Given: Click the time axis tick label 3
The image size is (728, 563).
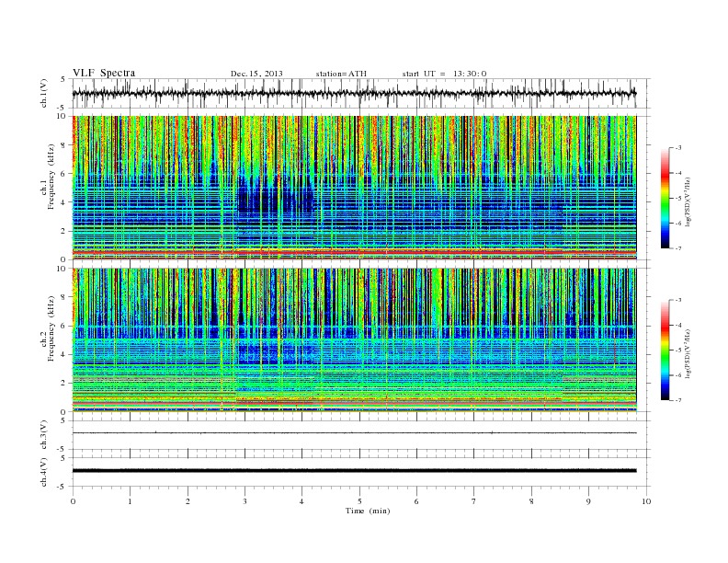Looking at the screenshot, I should [x=245, y=501].
